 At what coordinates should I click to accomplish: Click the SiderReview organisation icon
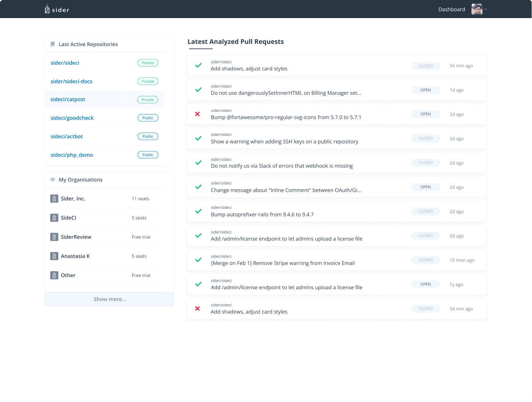(54, 237)
